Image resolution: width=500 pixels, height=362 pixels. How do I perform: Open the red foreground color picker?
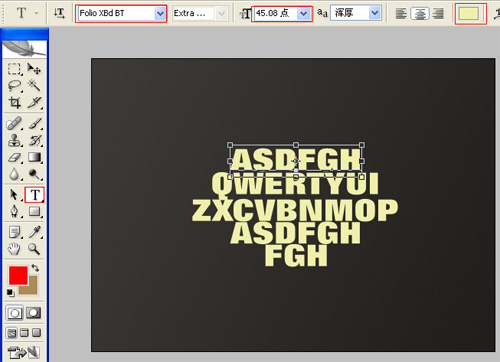pyautogui.click(x=17, y=275)
